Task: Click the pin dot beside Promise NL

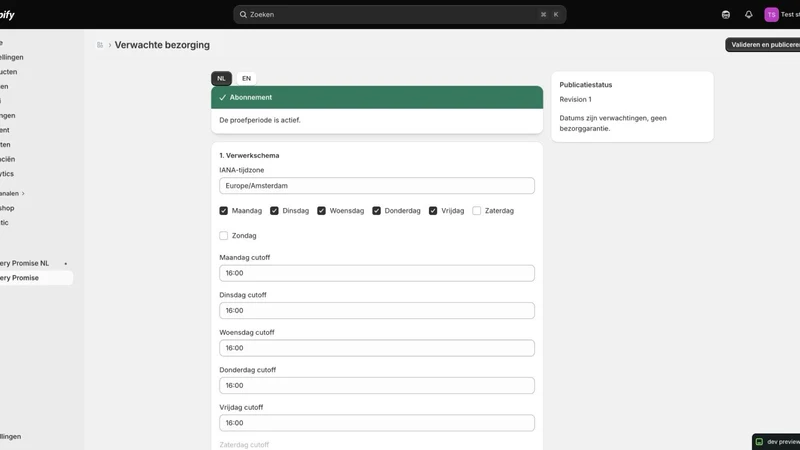Action: coord(66,264)
